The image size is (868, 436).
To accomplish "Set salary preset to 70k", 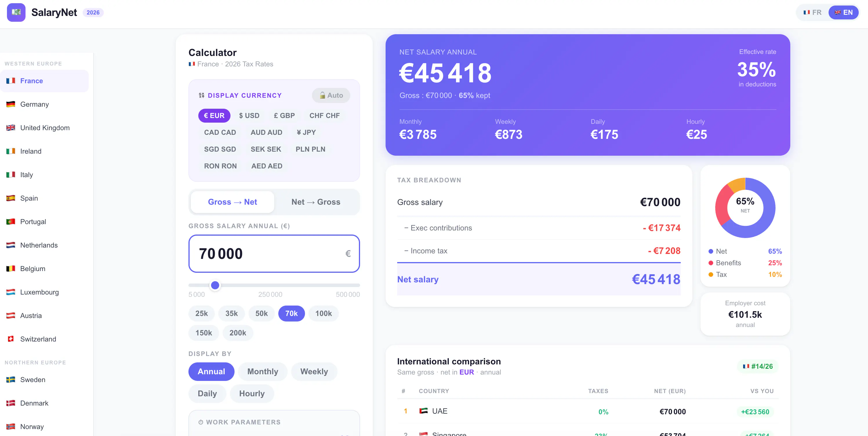I will [x=291, y=314].
